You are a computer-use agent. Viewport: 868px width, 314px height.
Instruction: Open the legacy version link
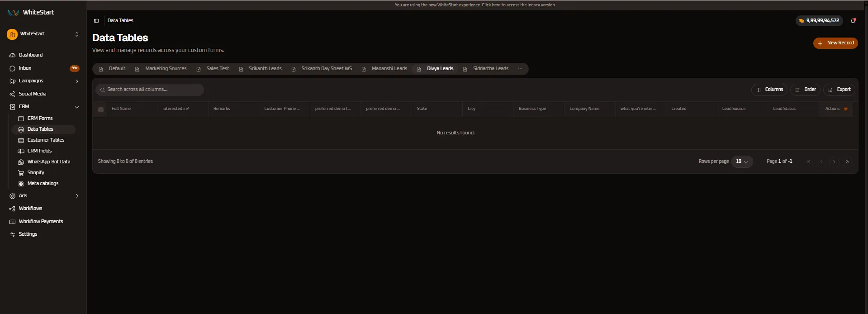519,5
